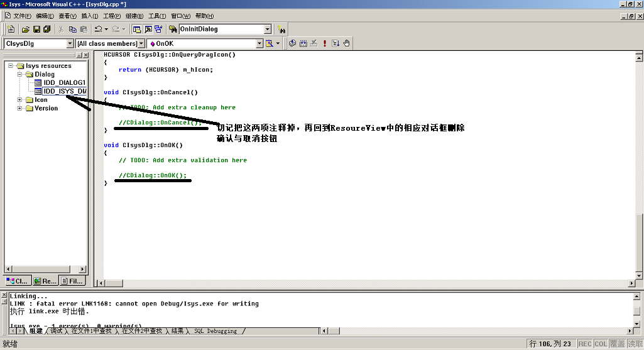Select IDD_DIALOG1 in resource tree
The width and height of the screenshot is (644, 350).
64,82
